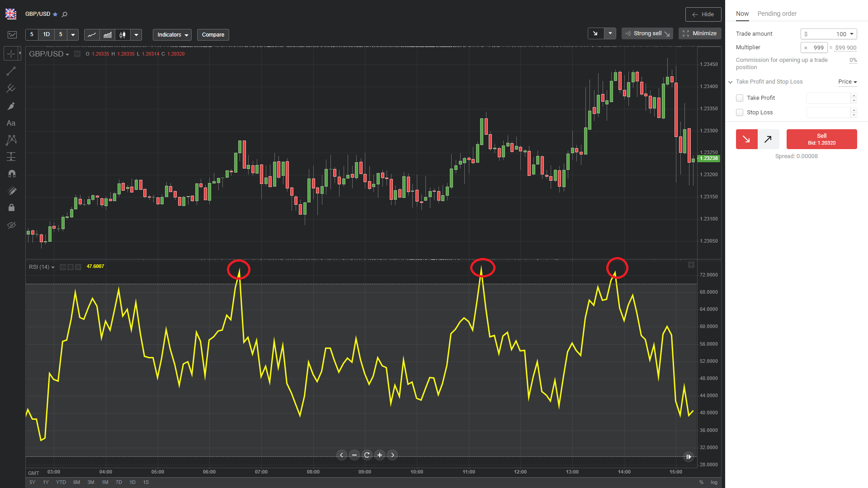868x488 pixels.
Task: Select the pitchfork drawing tool
Action: 11,89
